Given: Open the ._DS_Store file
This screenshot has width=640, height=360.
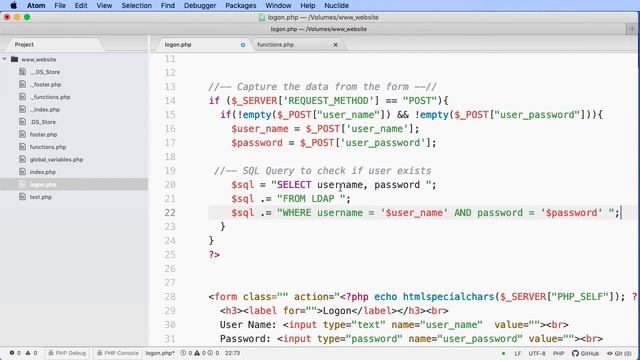Looking at the screenshot, I should [45, 72].
